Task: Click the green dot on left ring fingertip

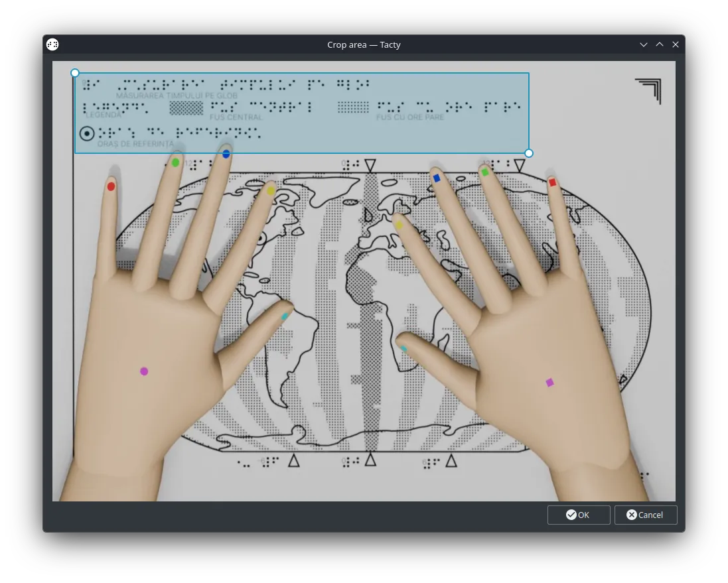Action: click(175, 162)
